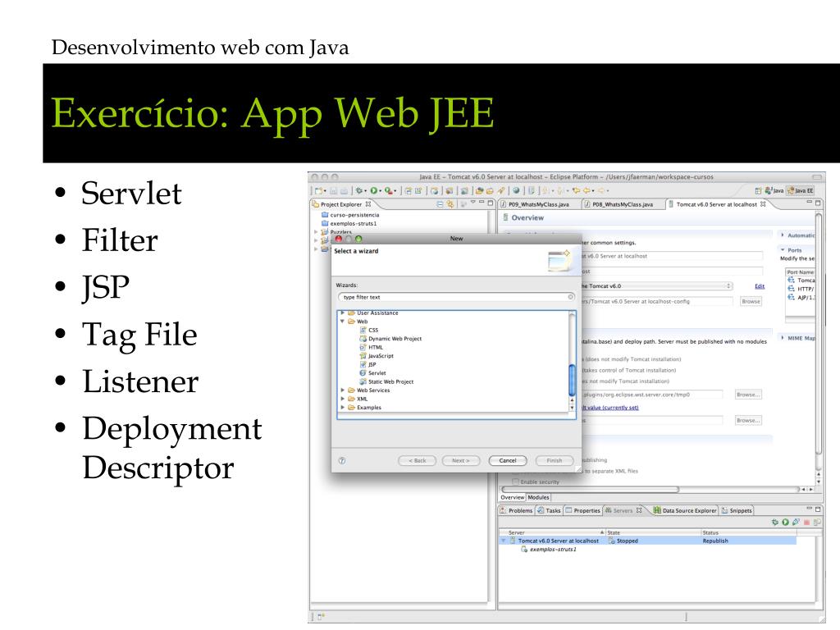Start server in debug mode icon
The image size is (840, 630).
tap(774, 522)
